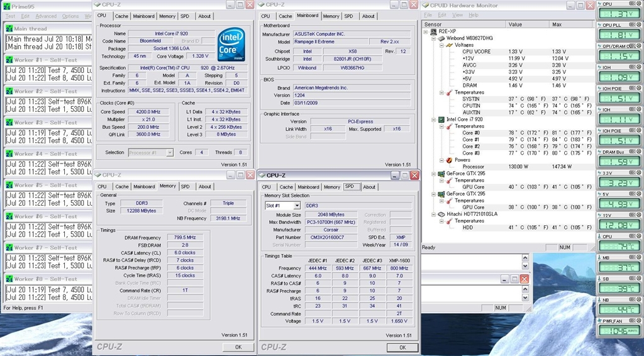The width and height of the screenshot is (644, 356).
Task: Collapse the R2E-XP root tree node
Action: pos(426,31)
